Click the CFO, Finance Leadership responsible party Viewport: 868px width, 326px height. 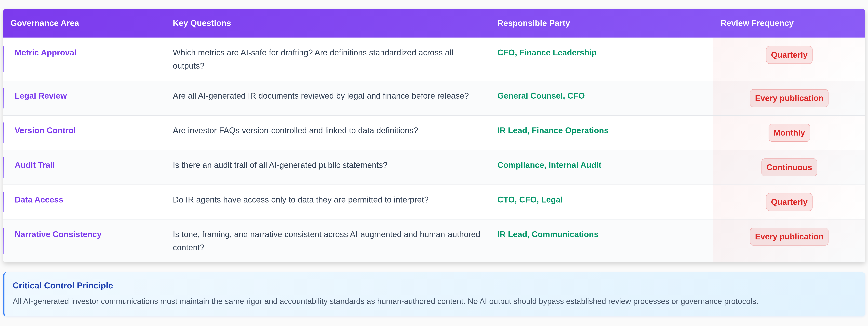click(547, 53)
